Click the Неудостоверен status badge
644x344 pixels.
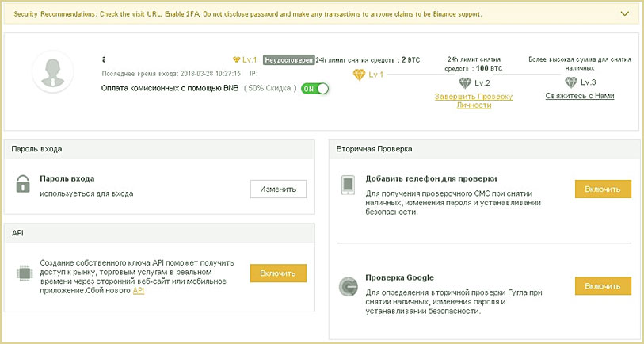pyautogui.click(x=288, y=59)
